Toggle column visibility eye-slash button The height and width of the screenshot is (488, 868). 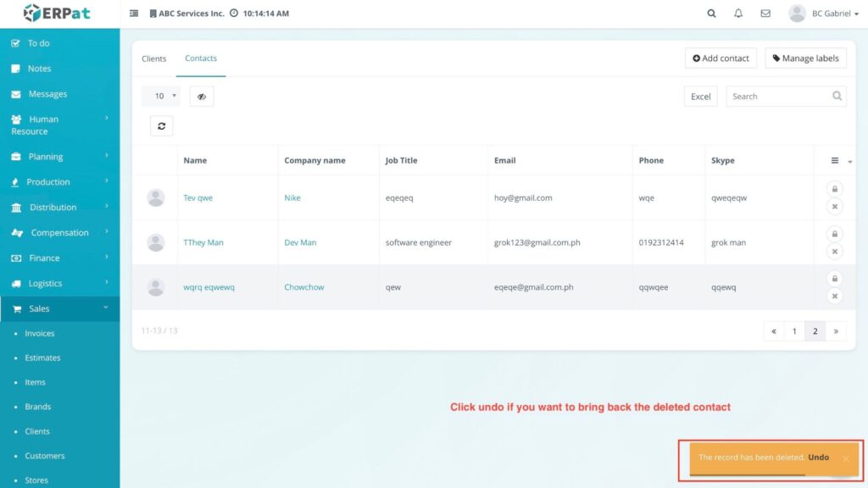coord(202,97)
